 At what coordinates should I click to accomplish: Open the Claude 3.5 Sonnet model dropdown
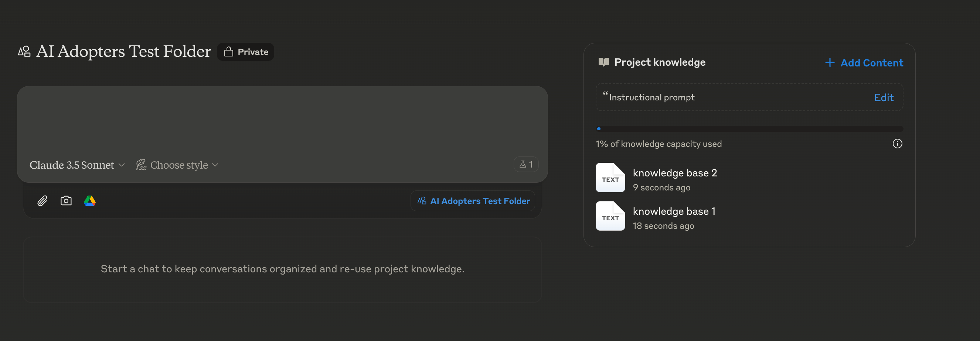[77, 165]
